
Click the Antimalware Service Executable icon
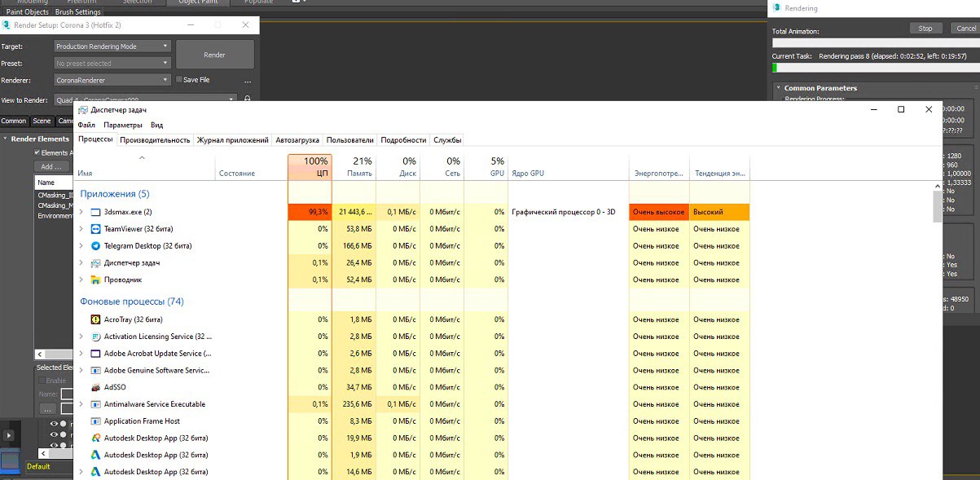(95, 404)
